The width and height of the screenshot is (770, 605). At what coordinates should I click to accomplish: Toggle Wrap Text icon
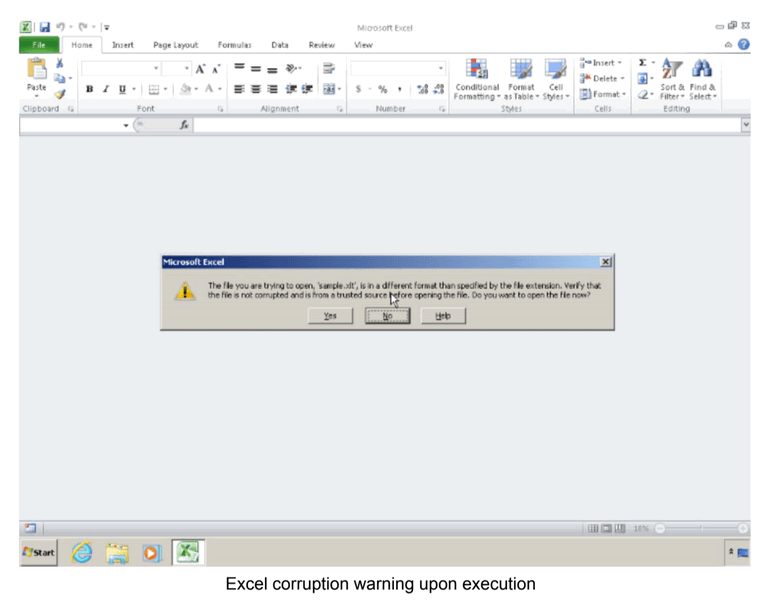tap(329, 68)
